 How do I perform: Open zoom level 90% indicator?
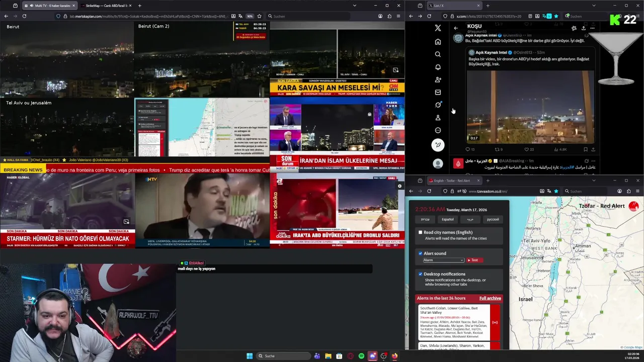pos(250,16)
